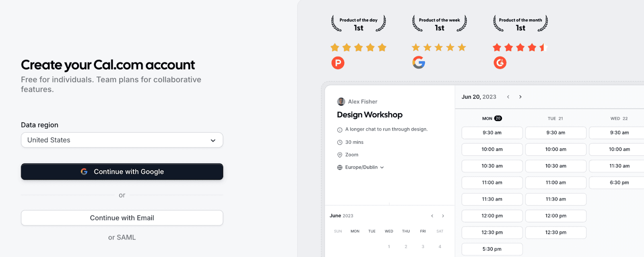Go to previous week beside Jun 20, 2023
Image resolution: width=644 pixels, height=257 pixels.
click(x=508, y=97)
